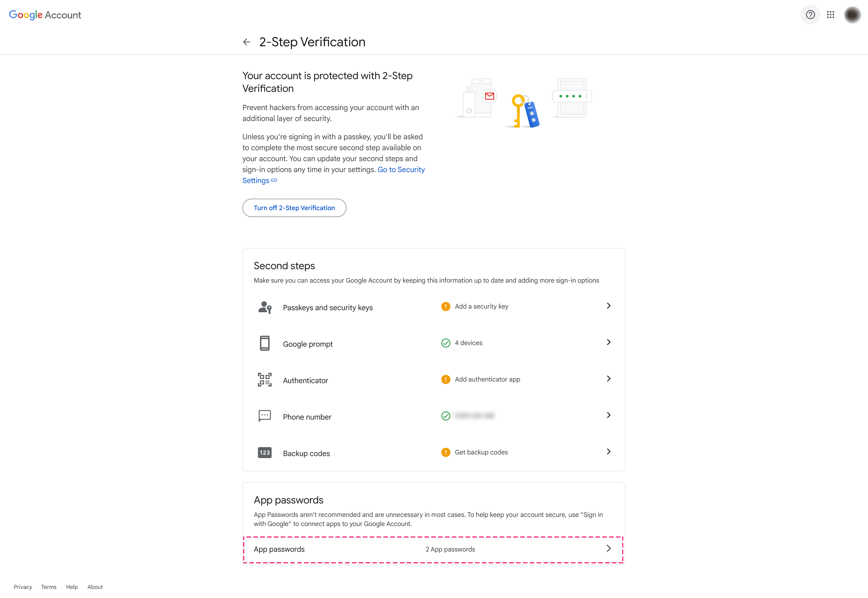
Task: Go back using the arrow beside 2-Step Verification
Action: tap(246, 42)
